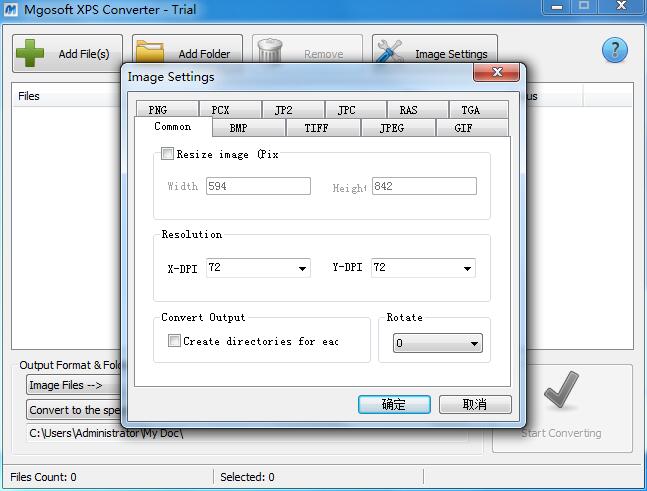Click the 确定 confirm button
Viewport: 647px width, 491px height.
[394, 404]
